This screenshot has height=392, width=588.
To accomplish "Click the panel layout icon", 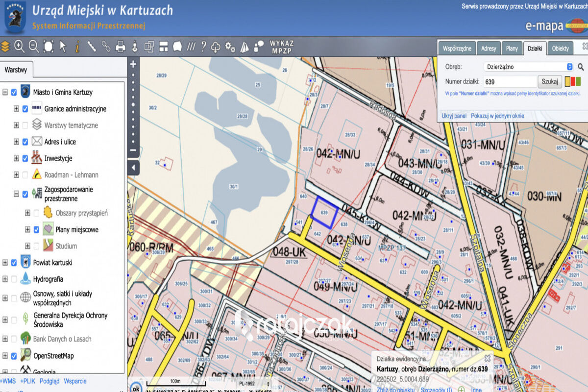I will point(164,47).
